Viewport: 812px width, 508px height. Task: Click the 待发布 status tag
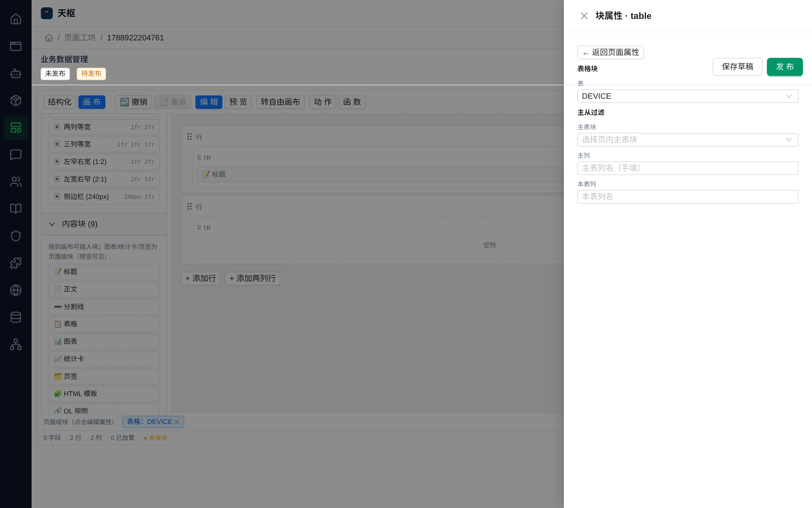pos(91,74)
